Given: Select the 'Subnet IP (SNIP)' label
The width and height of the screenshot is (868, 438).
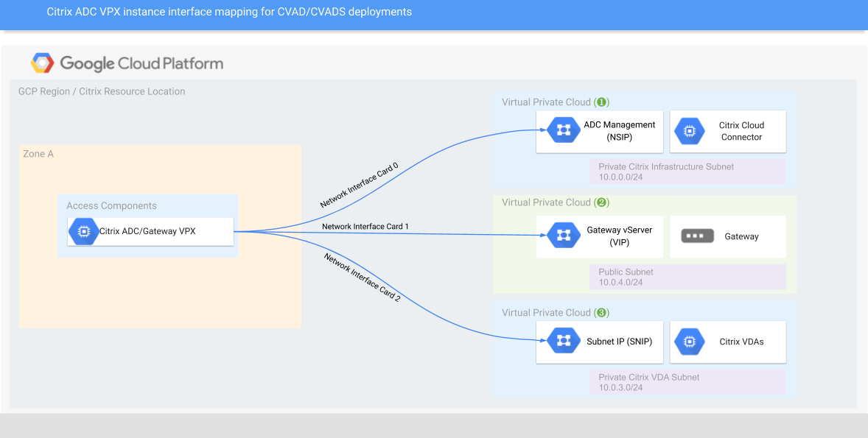Looking at the screenshot, I should 620,342.
